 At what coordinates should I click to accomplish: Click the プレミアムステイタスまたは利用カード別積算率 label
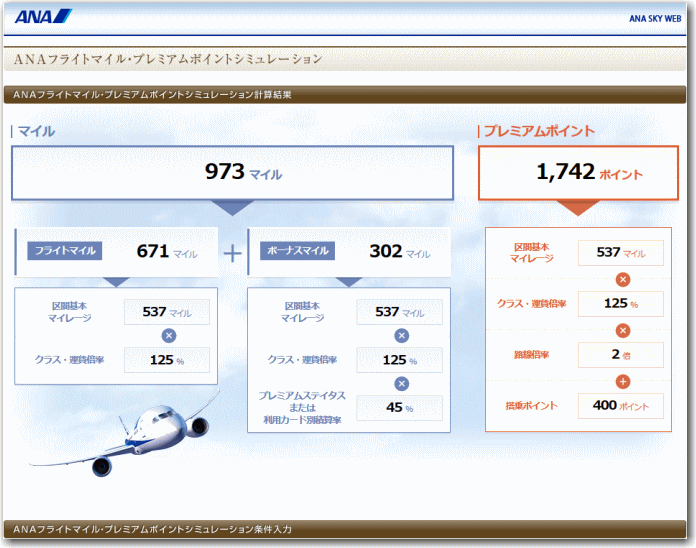pyautogui.click(x=302, y=407)
